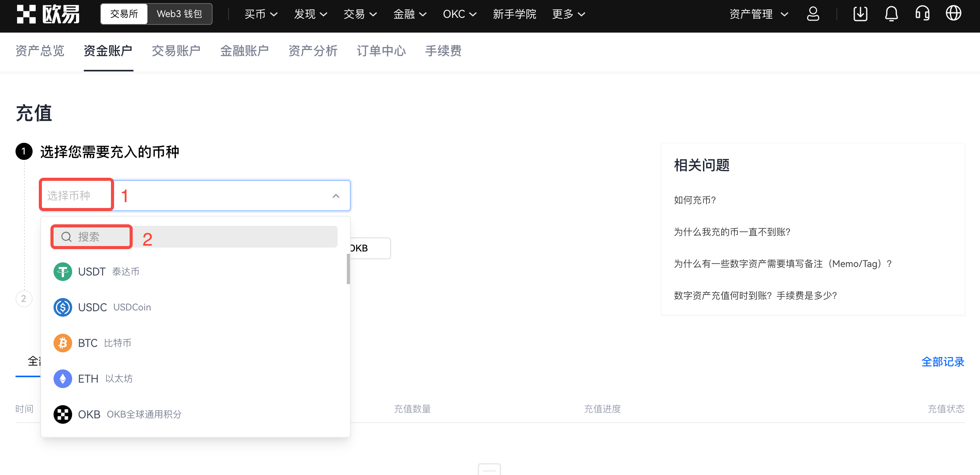Viewport: 980px width, 475px height.
Task: Click the OKB quick-select button
Action: [370, 248]
